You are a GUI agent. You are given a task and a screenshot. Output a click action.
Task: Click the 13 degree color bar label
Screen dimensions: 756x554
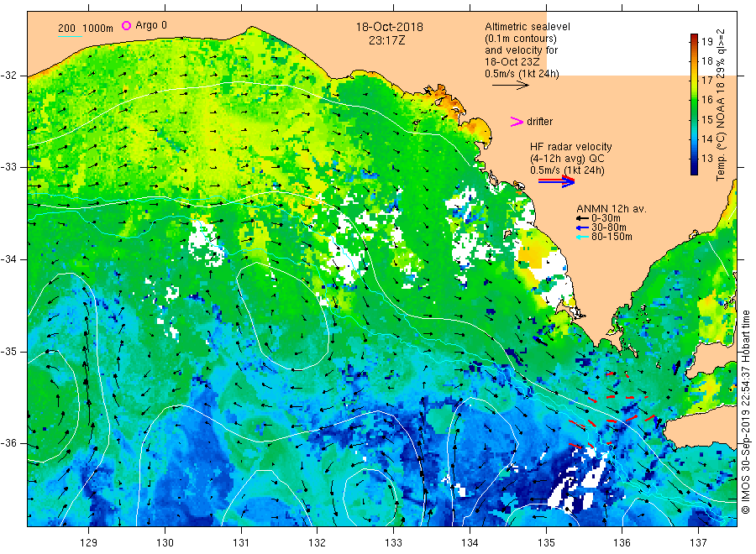click(x=706, y=158)
